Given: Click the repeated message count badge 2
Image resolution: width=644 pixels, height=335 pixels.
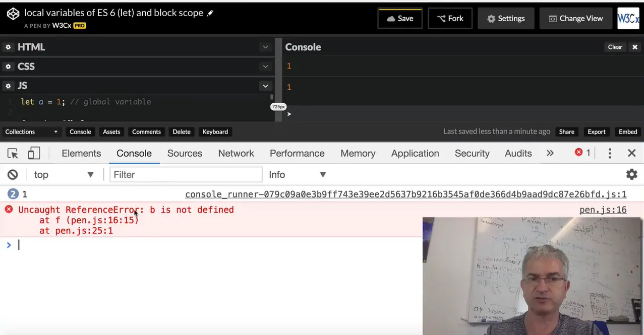Looking at the screenshot, I should pos(13,194).
